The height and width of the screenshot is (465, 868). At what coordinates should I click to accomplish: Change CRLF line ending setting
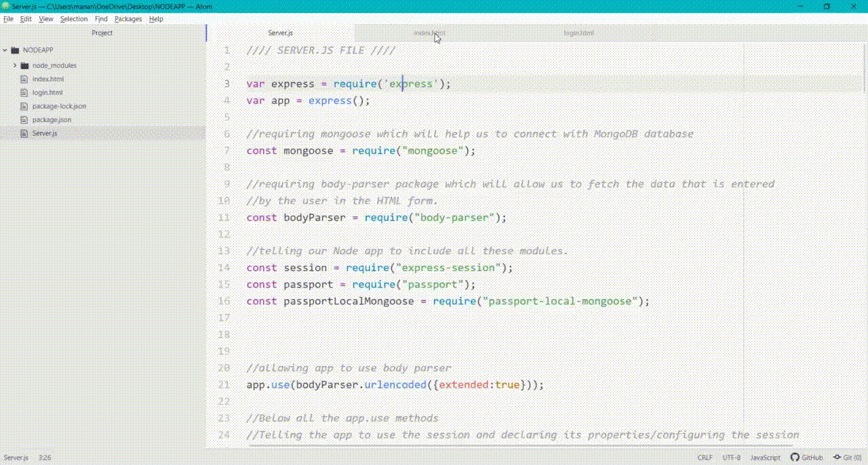[705, 458]
